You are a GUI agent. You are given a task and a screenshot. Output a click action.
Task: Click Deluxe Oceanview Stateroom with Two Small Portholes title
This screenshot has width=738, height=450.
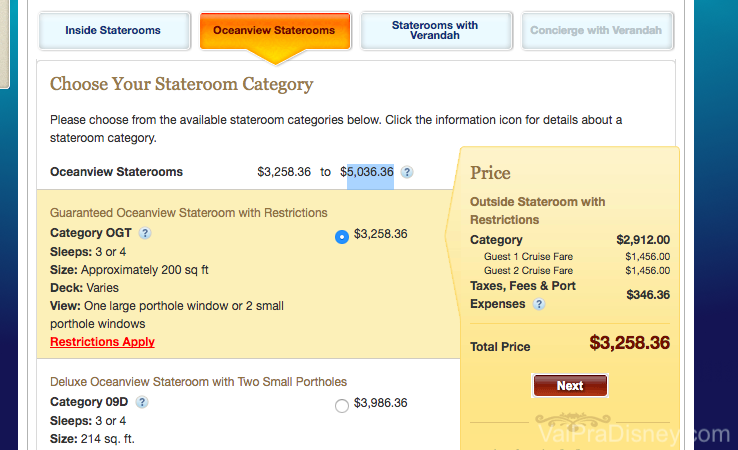click(x=198, y=382)
